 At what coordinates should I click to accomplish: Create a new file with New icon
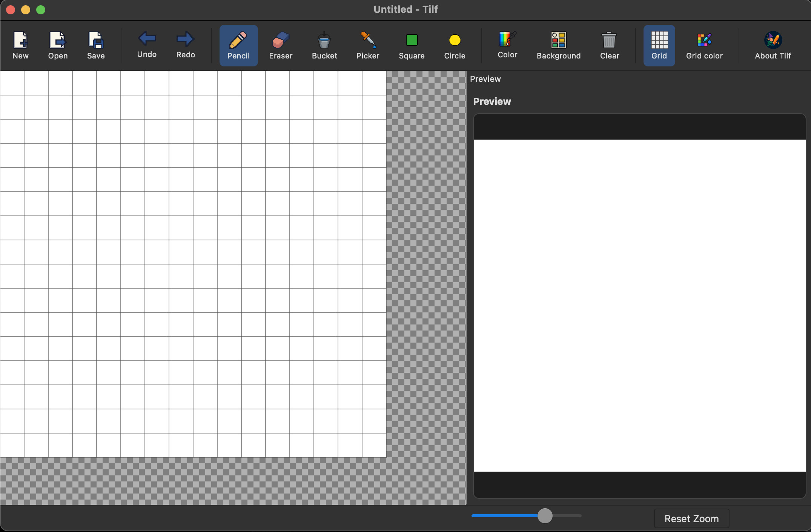coord(20,45)
